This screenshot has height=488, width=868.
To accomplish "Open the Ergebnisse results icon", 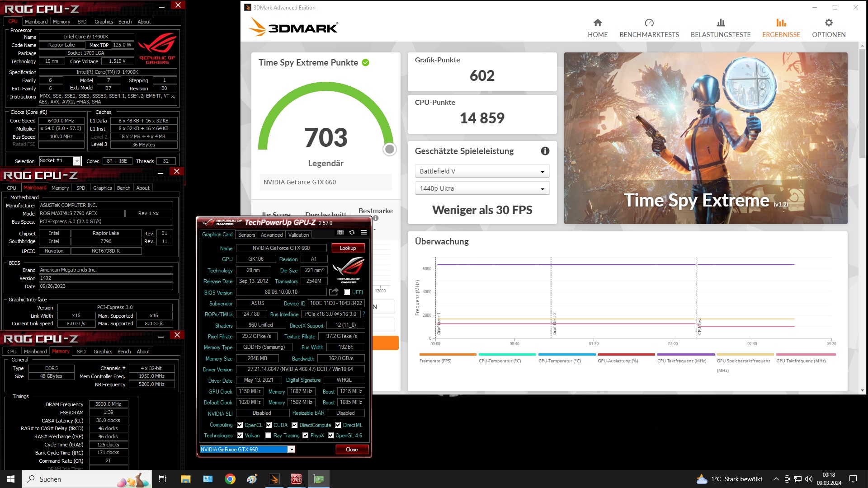I will (x=781, y=23).
